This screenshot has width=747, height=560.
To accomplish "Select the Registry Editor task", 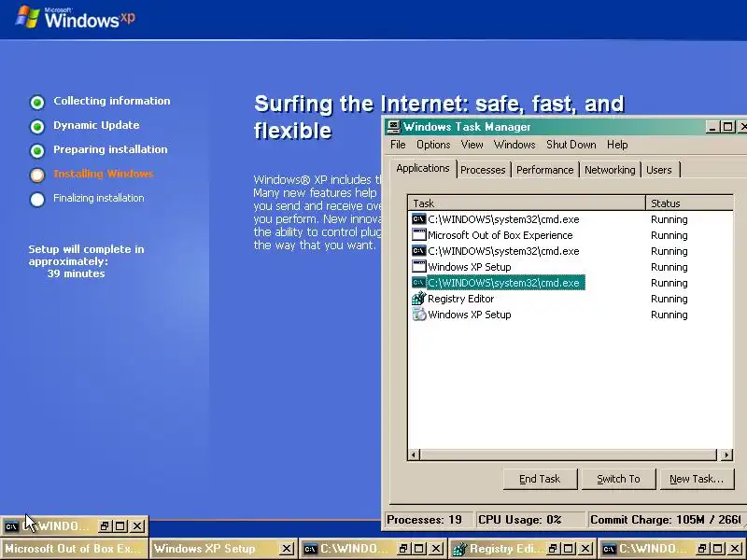I will pos(571,299).
